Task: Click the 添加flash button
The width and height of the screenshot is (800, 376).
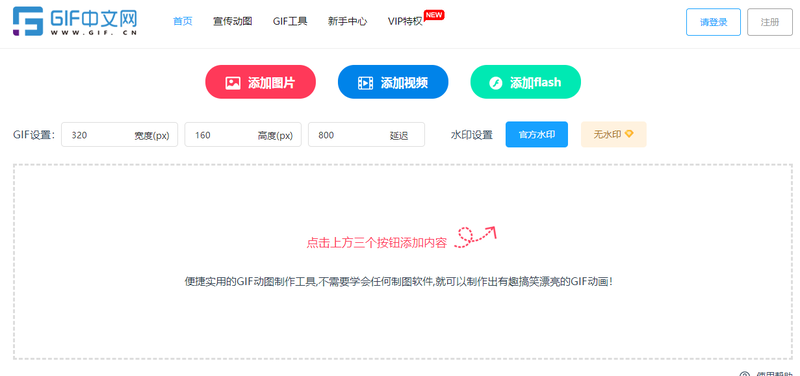Action: point(526,82)
